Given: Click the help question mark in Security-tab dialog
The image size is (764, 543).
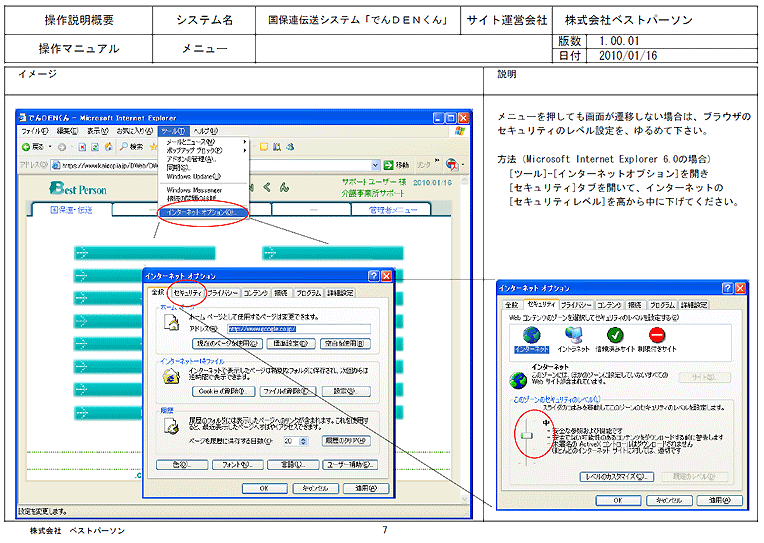Looking at the screenshot, I should 727,288.
